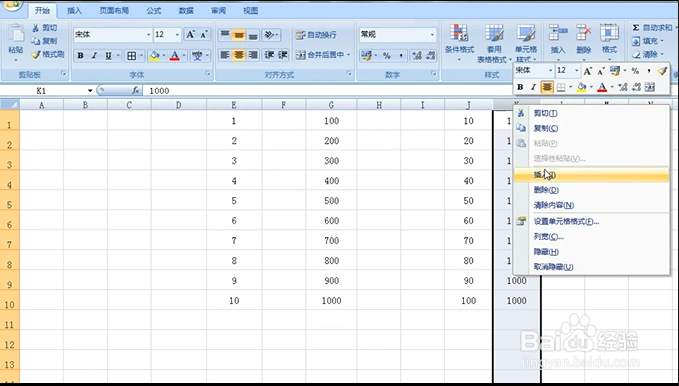This screenshot has width=679, height=386.
Task: Toggle center alignment in mini toolbar
Action: (x=547, y=87)
